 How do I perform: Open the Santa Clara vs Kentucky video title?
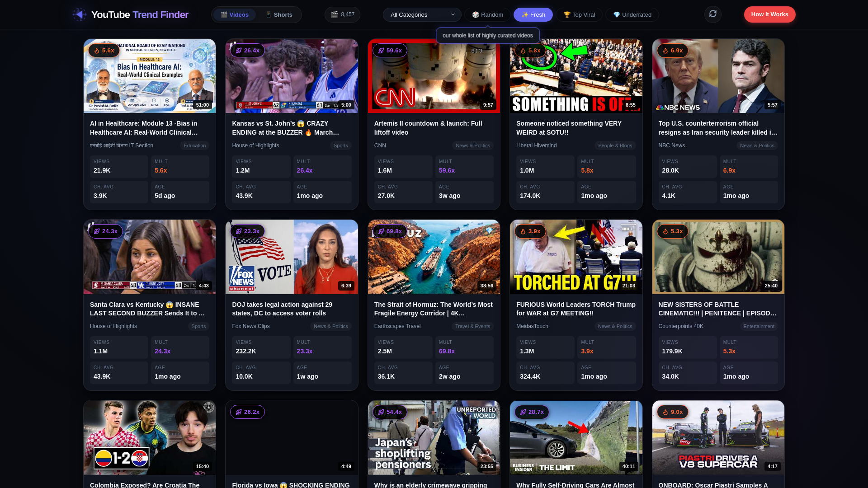[x=147, y=309]
